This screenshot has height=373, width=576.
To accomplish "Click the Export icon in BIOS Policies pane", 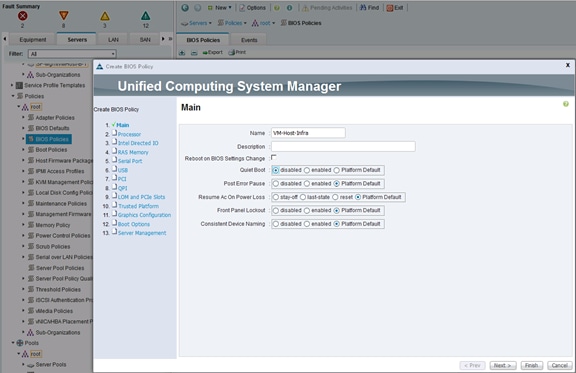I will (205, 52).
